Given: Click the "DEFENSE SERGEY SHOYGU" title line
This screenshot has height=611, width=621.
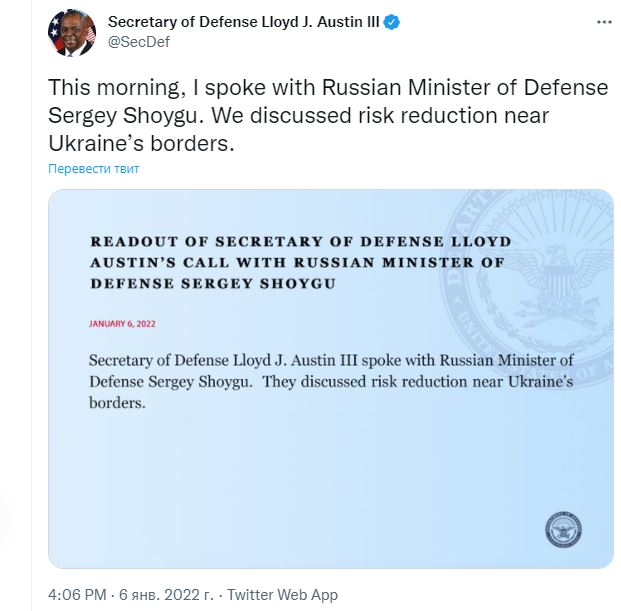Looking at the screenshot, I should (x=213, y=284).
